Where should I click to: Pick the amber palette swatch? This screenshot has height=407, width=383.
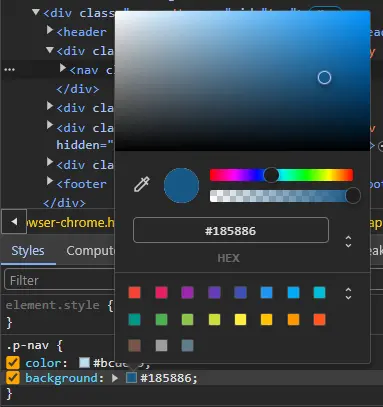267,319
